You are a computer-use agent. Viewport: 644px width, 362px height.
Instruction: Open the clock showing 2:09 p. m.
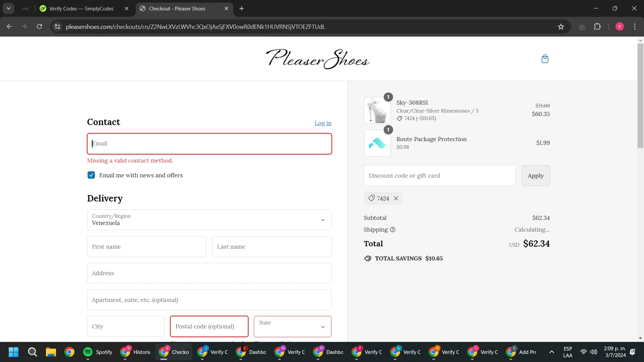(x=615, y=352)
